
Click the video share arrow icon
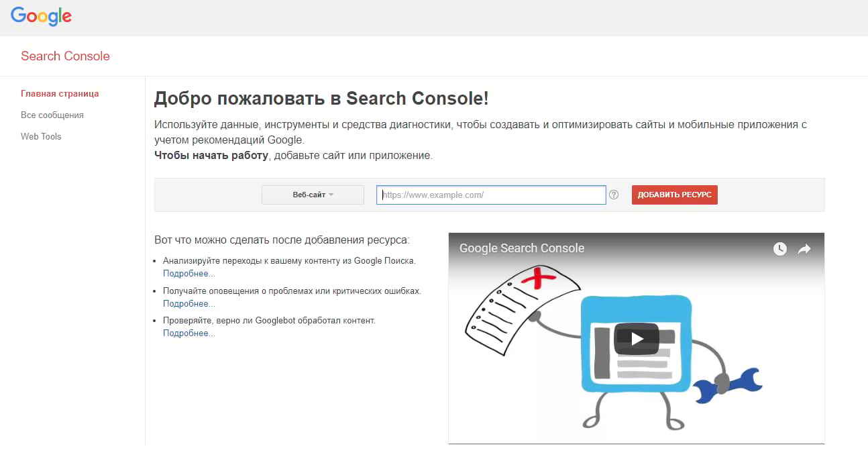[804, 249]
